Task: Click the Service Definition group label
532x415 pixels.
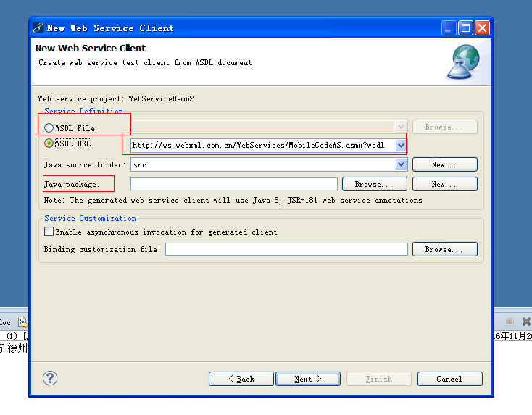Action: click(83, 111)
